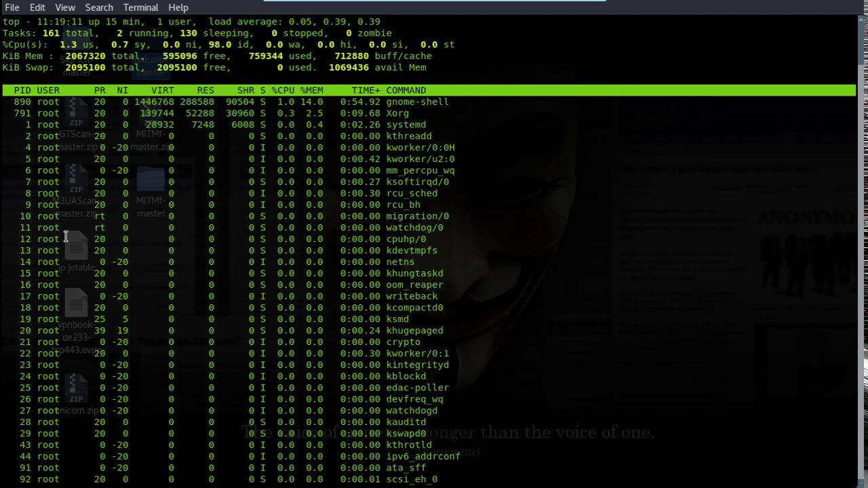Click kcompactd0 command
The image size is (868, 488).
pyautogui.click(x=415, y=308)
